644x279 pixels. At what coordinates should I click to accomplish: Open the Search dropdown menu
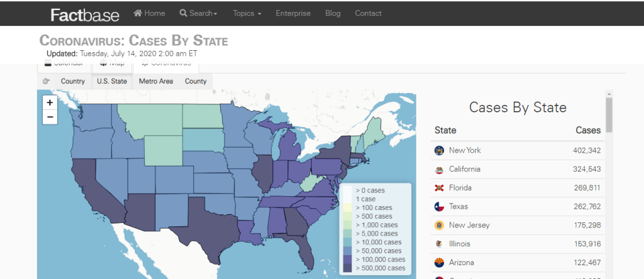click(x=198, y=13)
